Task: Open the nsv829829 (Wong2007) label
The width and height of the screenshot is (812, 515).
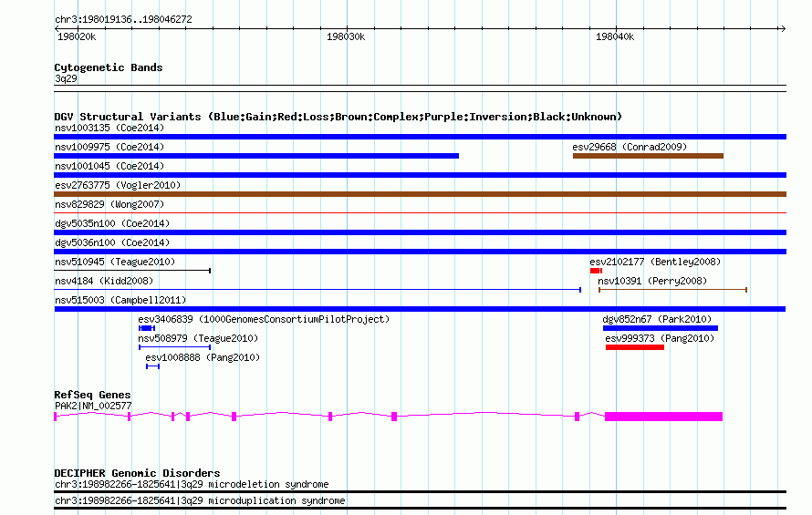Action: 109,204
